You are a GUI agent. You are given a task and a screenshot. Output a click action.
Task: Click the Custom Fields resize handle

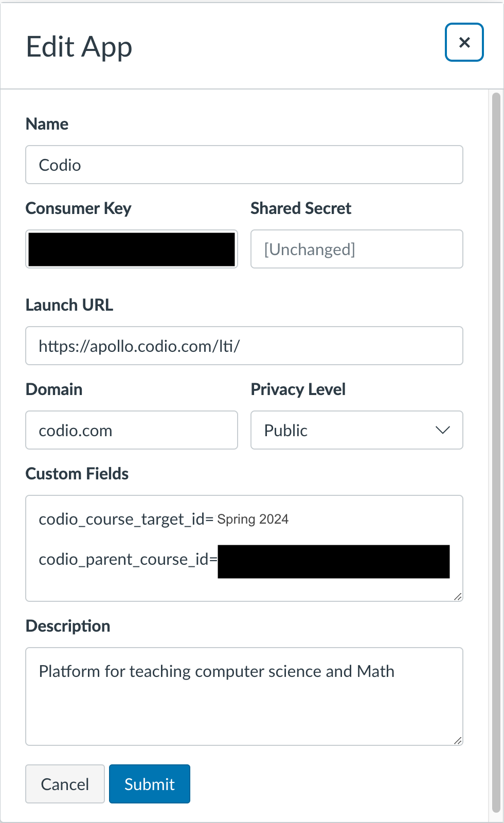tap(458, 596)
